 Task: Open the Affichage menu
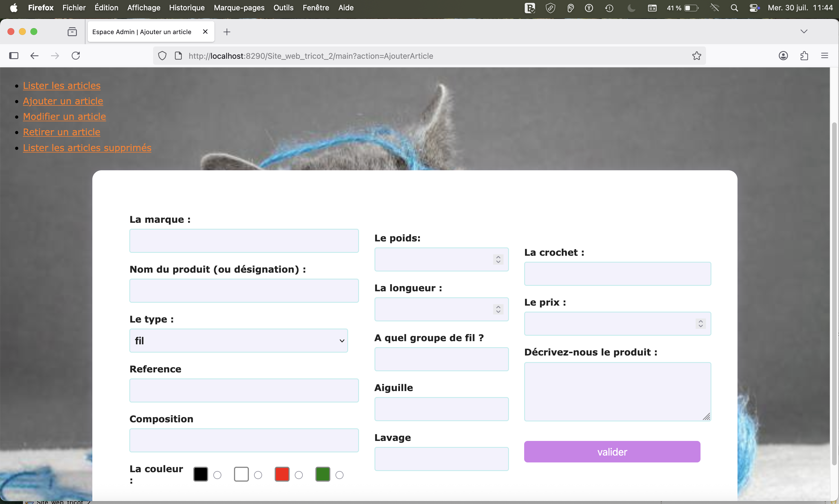(x=143, y=7)
